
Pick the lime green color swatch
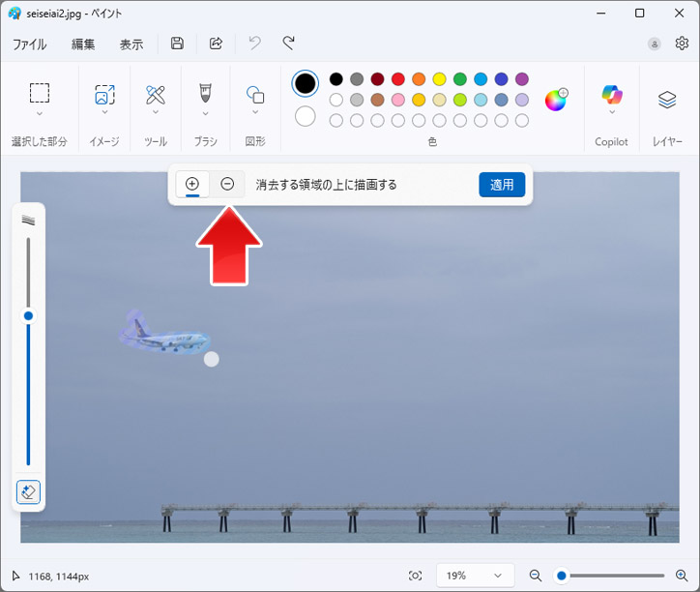460,100
